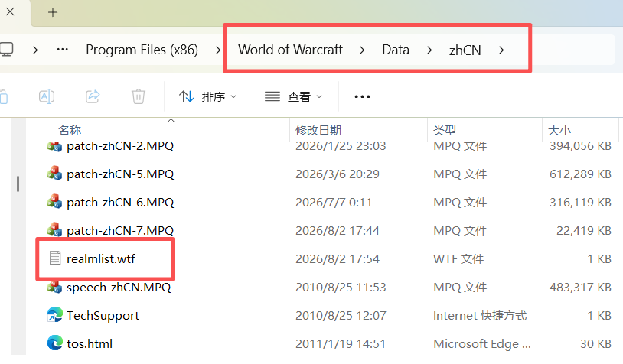
Task: Navigate to World of Warcraft breadcrumb
Action: coord(290,50)
